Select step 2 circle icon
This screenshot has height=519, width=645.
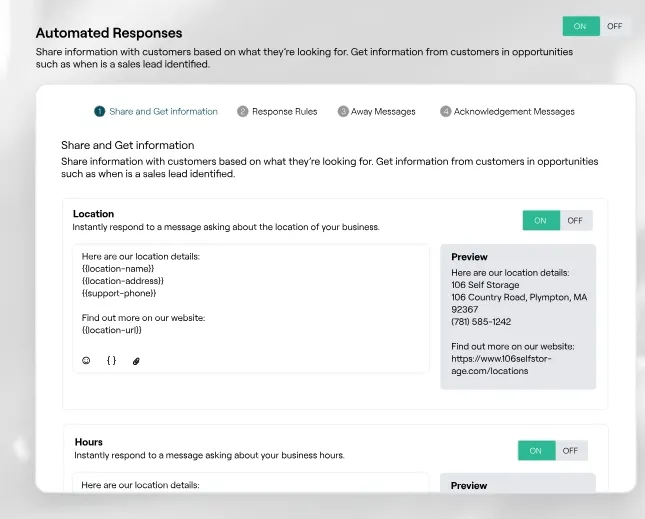pyautogui.click(x=243, y=111)
